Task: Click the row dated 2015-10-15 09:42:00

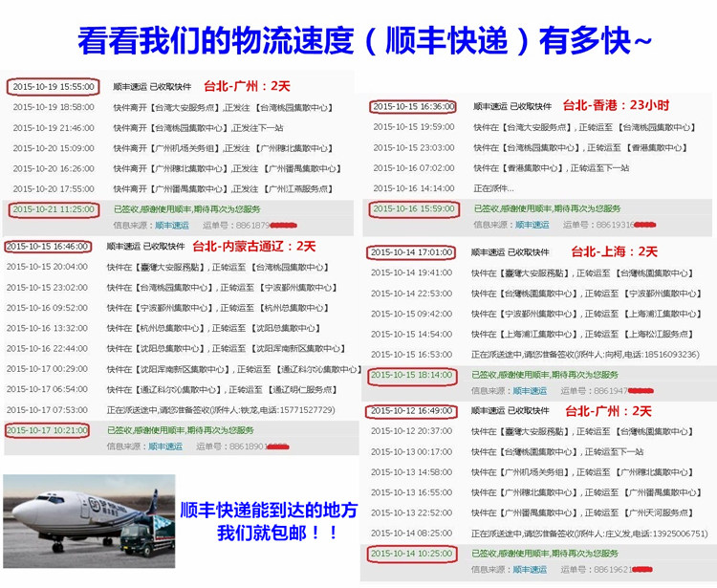Action: pos(536,315)
